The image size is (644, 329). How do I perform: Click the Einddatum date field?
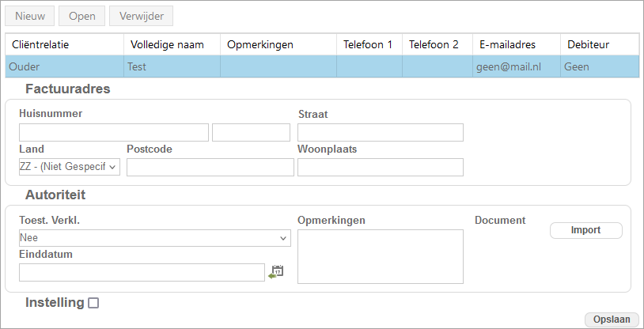point(142,272)
